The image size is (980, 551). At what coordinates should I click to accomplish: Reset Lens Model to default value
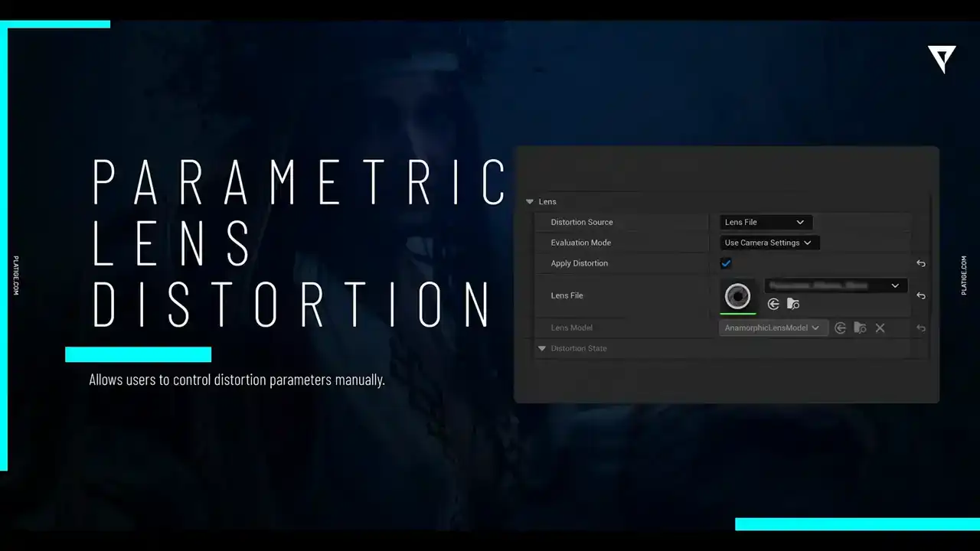[x=921, y=328]
